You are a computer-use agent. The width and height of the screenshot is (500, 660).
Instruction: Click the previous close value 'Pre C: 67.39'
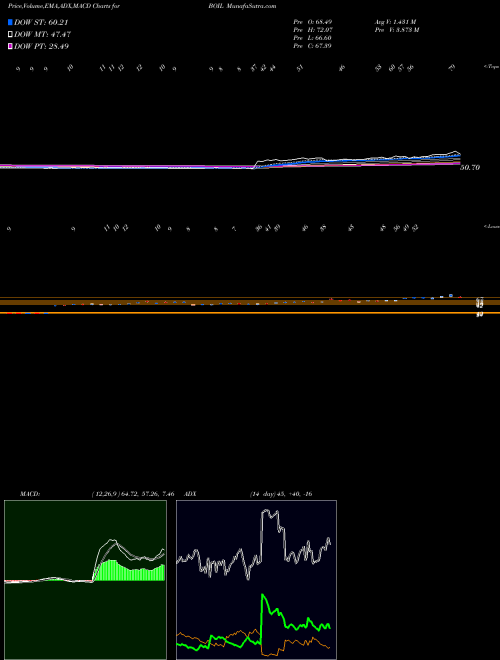[314, 45]
